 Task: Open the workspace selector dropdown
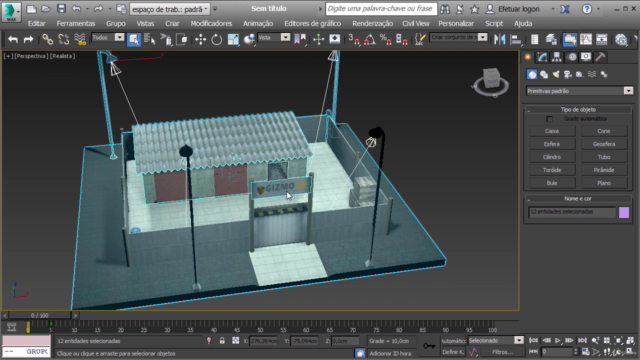point(169,9)
